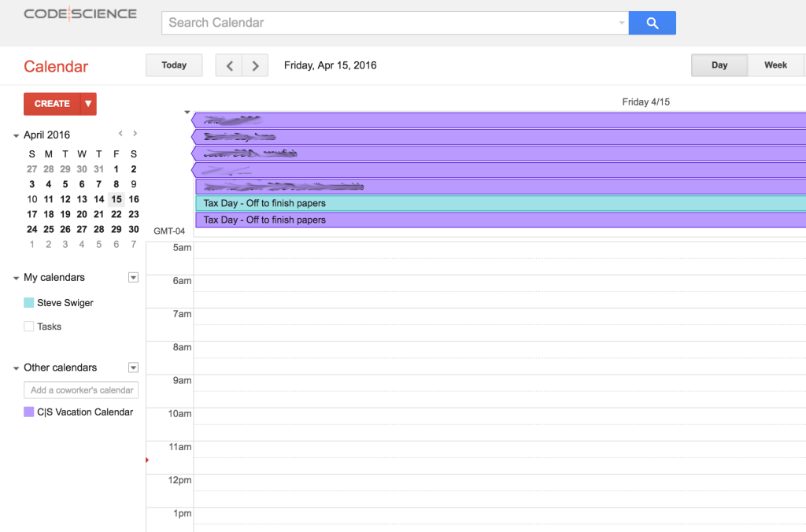
Task: Select April 16 in mini calendar
Action: pos(134,199)
